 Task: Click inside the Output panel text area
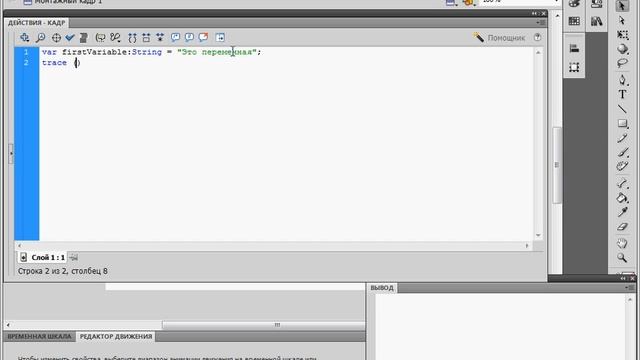coord(500,327)
